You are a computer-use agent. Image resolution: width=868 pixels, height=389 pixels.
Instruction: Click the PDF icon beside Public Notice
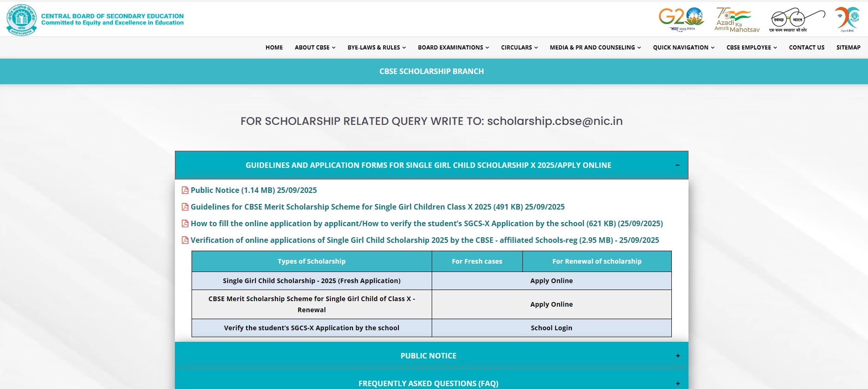pos(185,190)
